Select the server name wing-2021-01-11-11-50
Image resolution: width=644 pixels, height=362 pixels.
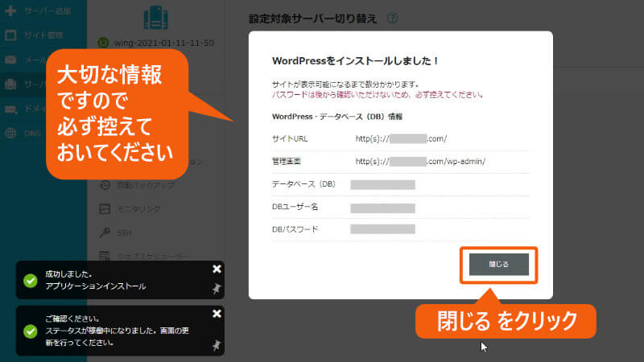pyautogui.click(x=164, y=43)
